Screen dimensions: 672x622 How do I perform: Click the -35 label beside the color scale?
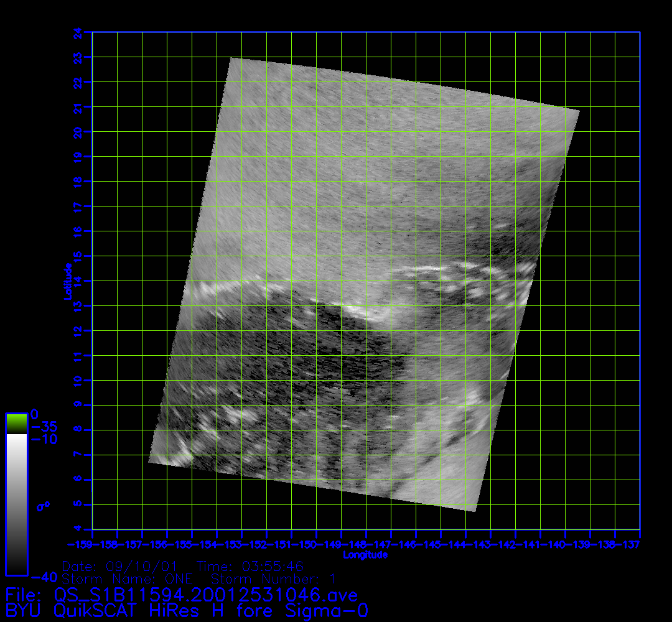(x=44, y=427)
